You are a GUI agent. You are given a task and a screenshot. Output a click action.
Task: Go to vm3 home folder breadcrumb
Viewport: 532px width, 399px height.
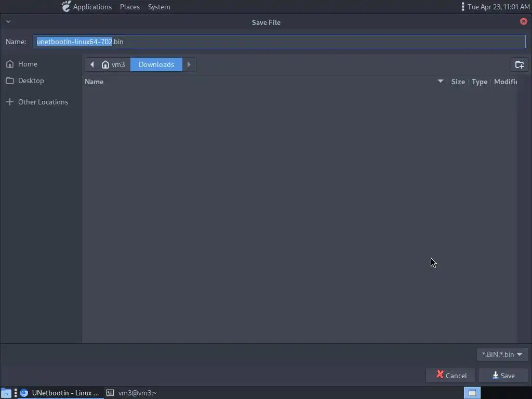point(113,64)
